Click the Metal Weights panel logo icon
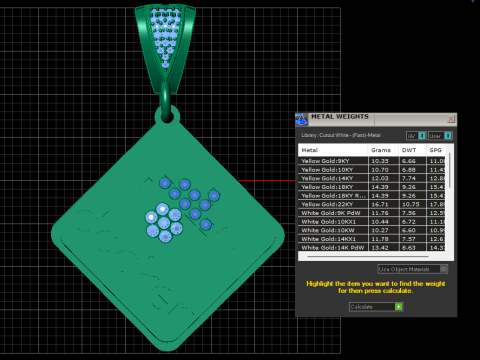This screenshot has width=480, height=360. [x=301, y=120]
